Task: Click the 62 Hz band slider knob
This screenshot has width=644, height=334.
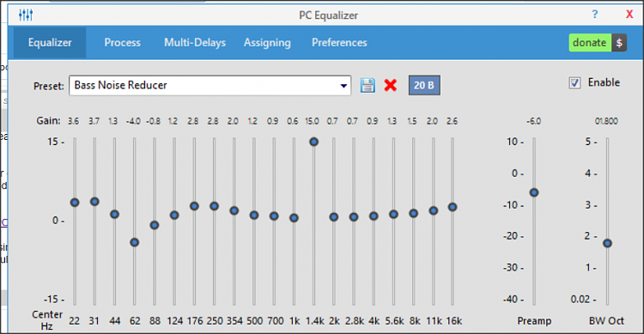Action: coord(134,242)
